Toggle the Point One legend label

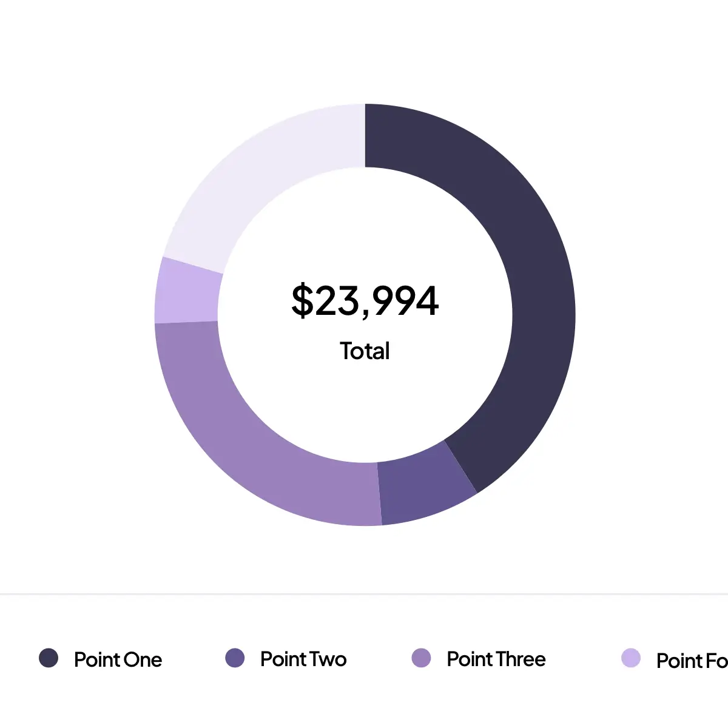[x=118, y=659]
